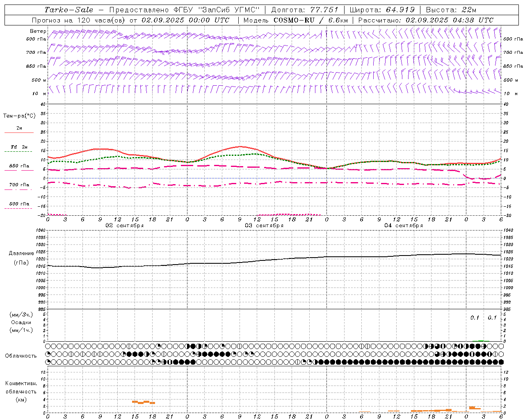525x420 pixels.
Task: Click the orange convective bar at 15h on 02 сентября
Action: [x=135, y=402]
